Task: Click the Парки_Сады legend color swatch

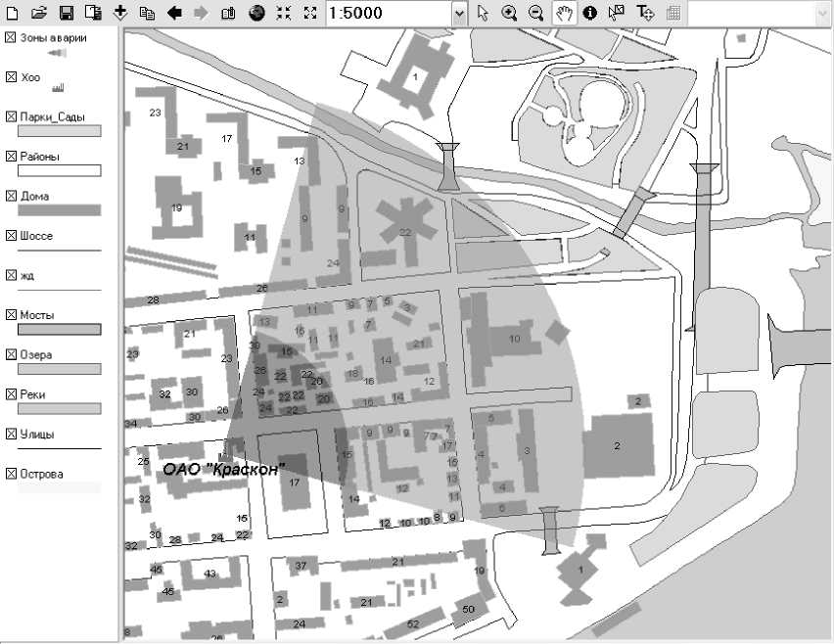Action: (x=60, y=131)
